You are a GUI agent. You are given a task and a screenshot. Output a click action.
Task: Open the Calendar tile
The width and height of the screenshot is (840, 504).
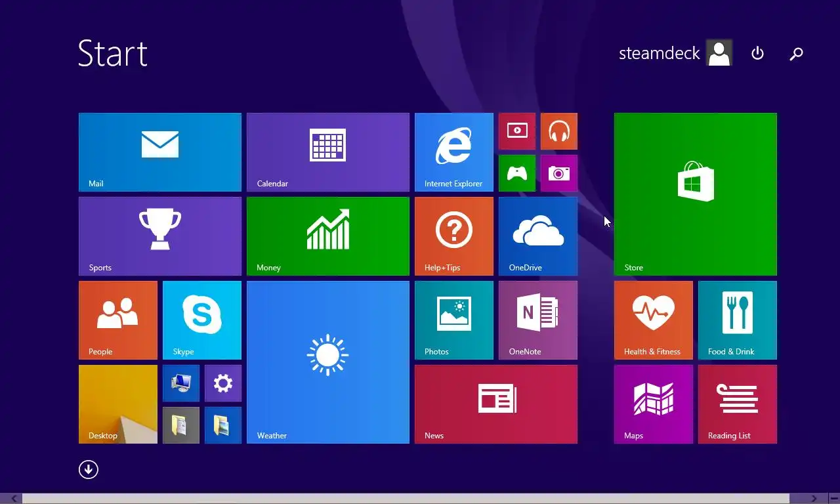[328, 152]
